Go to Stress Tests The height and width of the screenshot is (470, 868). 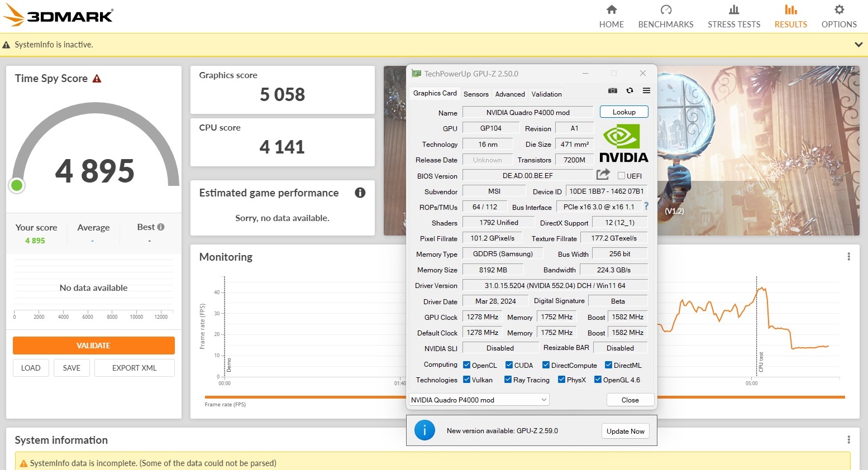click(x=733, y=17)
